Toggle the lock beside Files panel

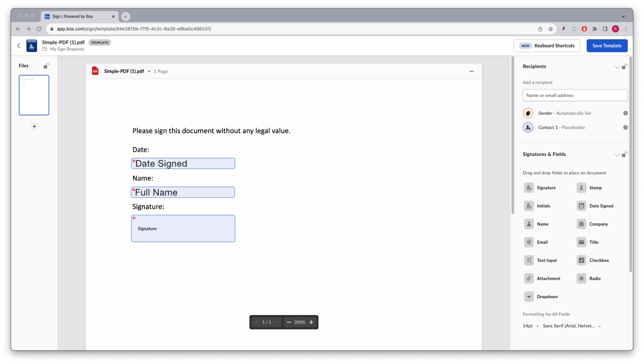[x=46, y=65]
